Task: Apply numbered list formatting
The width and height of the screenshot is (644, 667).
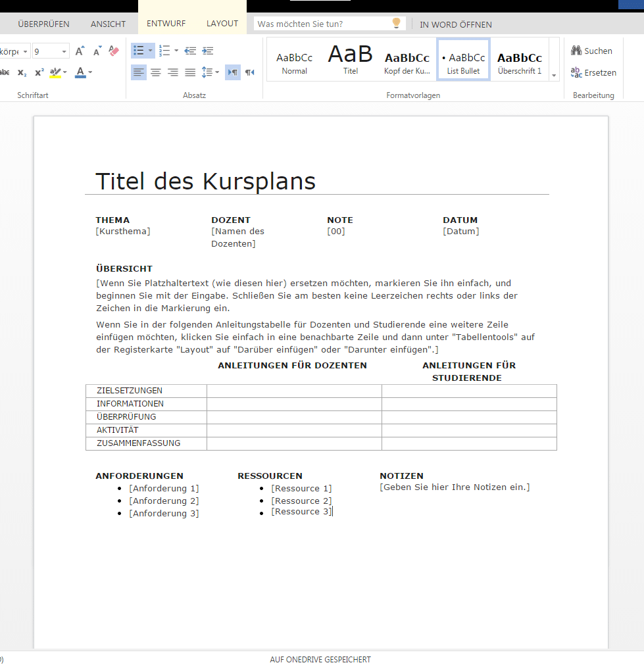Action: click(164, 51)
